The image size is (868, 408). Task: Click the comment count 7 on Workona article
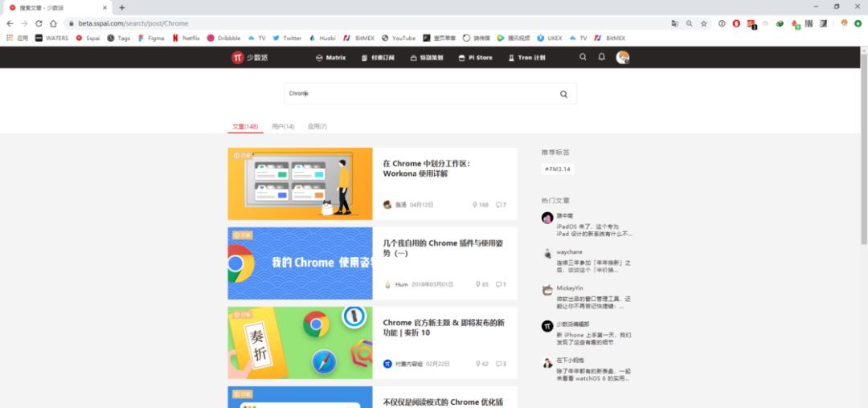coord(501,205)
